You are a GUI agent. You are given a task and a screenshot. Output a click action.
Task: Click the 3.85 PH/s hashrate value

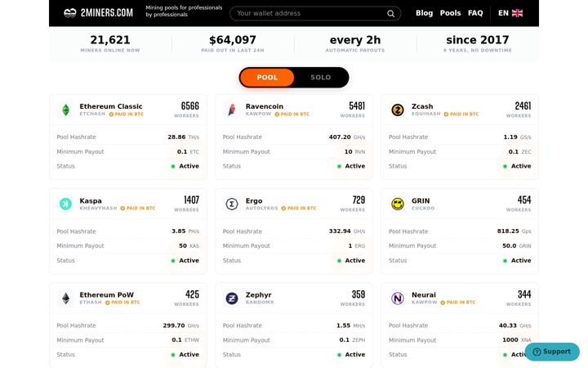[x=185, y=231]
